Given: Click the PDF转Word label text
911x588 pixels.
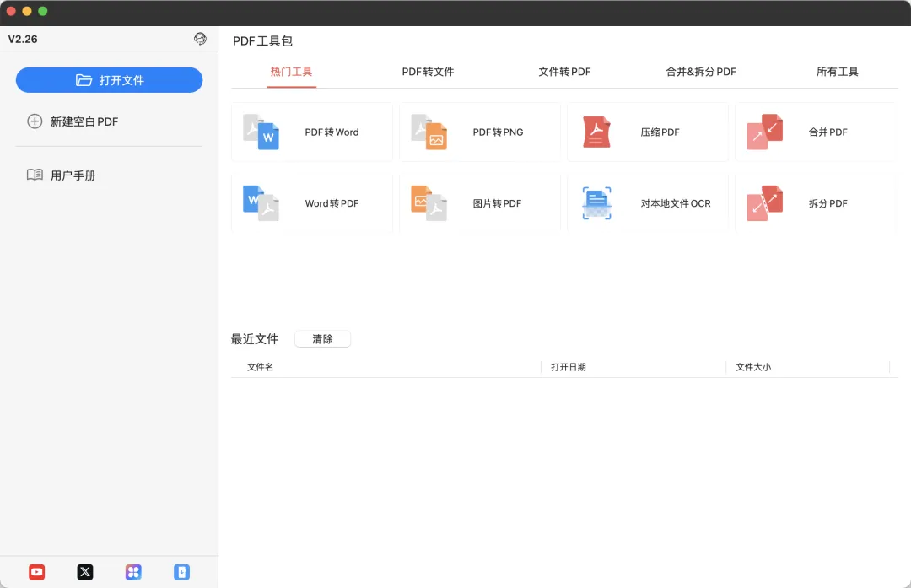Looking at the screenshot, I should click(332, 132).
